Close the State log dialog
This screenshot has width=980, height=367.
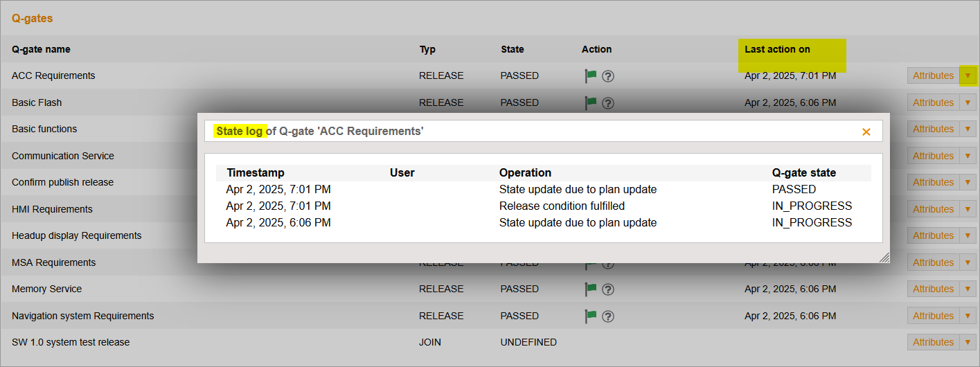(866, 132)
